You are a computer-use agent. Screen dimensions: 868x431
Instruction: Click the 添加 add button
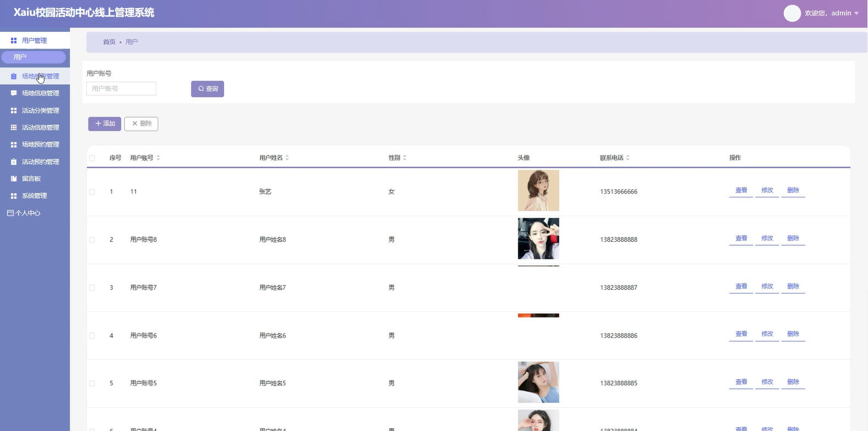(x=104, y=124)
